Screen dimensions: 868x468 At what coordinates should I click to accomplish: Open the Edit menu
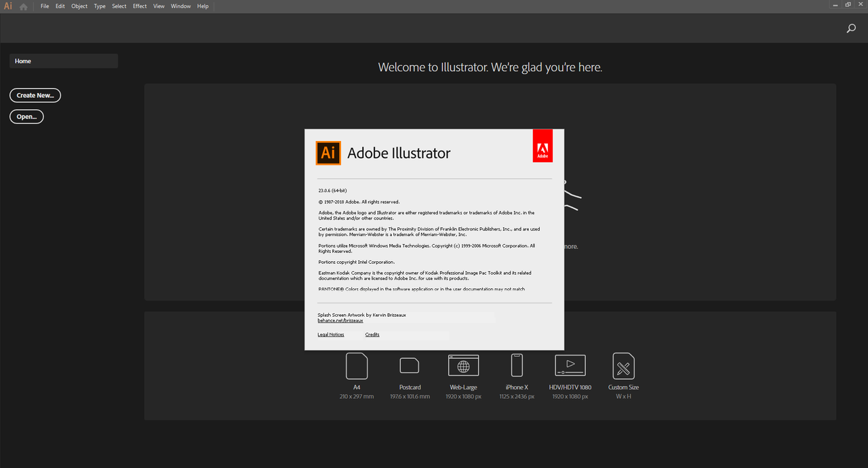point(60,6)
